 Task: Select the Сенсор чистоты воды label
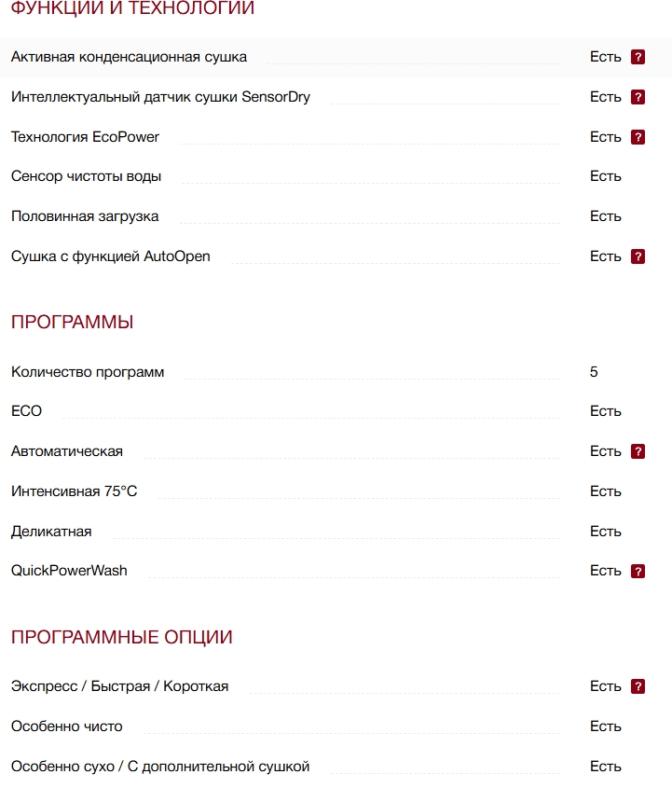pos(86,176)
